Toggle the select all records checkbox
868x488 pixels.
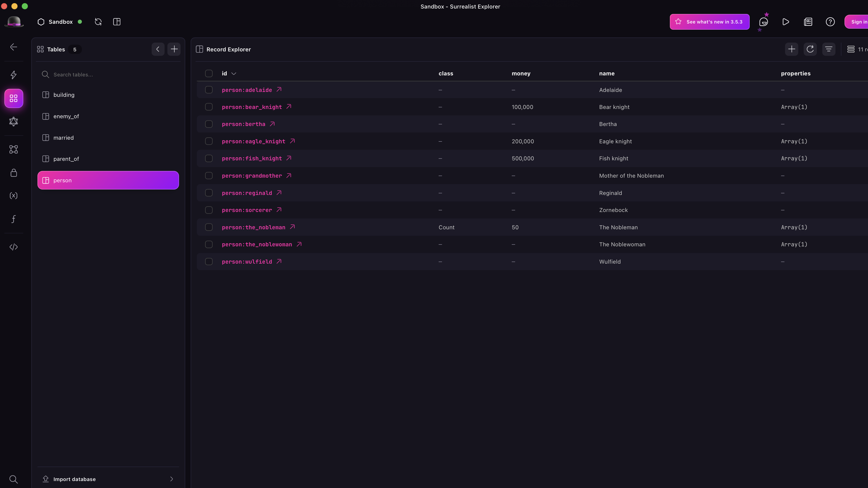click(208, 73)
